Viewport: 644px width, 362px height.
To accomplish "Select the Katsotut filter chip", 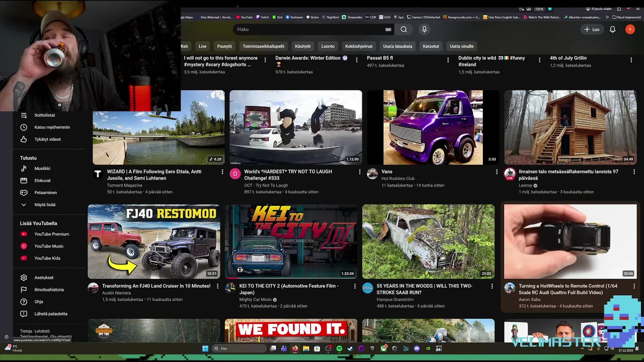I will pos(431,46).
